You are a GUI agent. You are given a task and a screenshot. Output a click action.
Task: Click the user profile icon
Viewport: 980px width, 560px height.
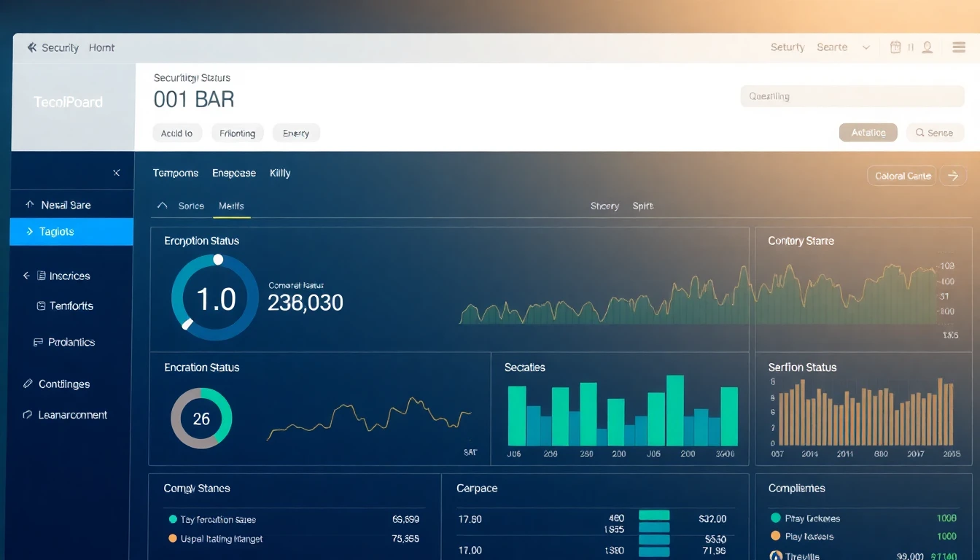(927, 47)
